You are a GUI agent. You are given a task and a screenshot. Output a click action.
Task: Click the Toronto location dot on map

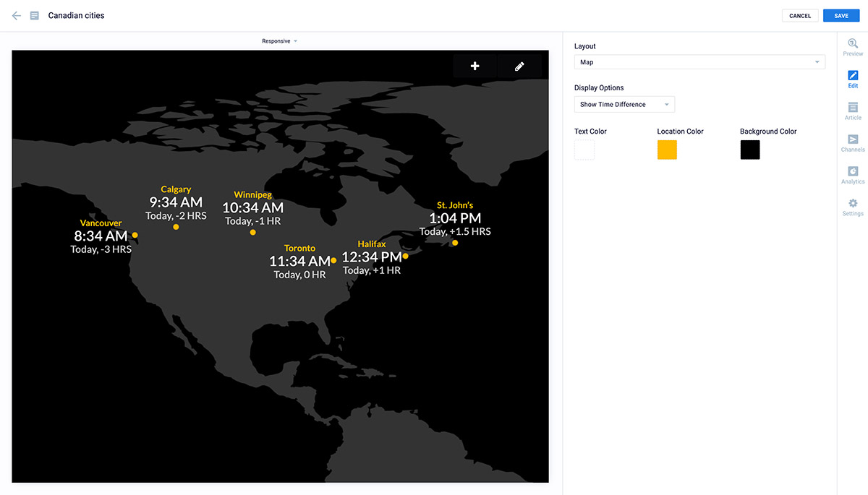(x=333, y=260)
